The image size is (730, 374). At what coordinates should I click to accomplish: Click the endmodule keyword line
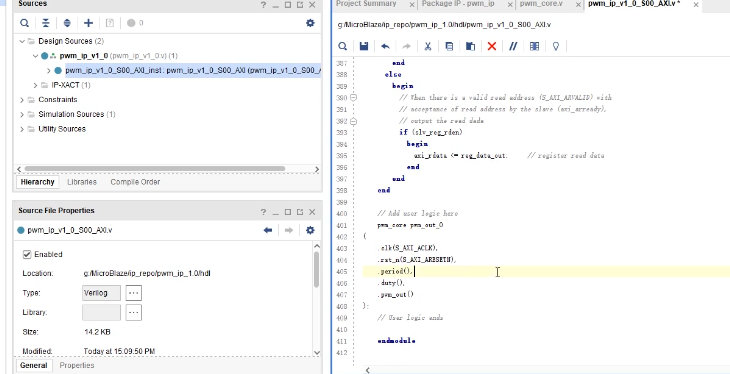[396, 341]
